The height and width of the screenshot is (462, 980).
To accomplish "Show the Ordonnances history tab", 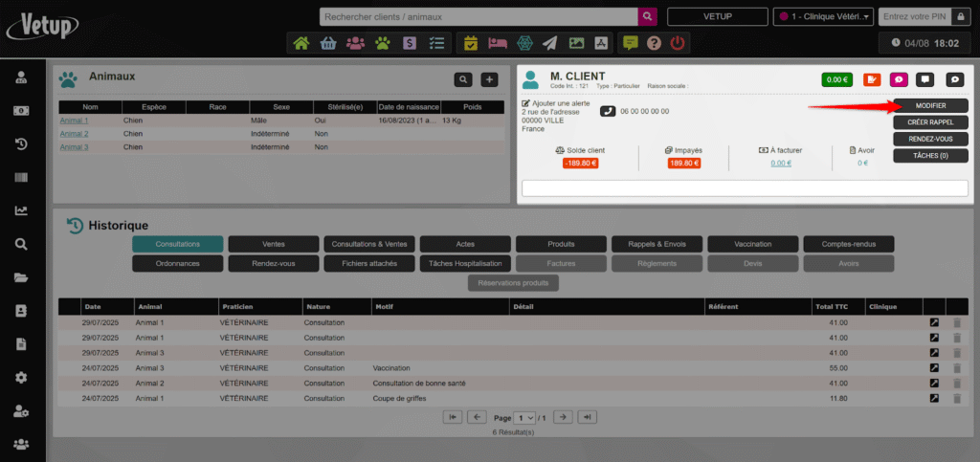I will [x=177, y=263].
